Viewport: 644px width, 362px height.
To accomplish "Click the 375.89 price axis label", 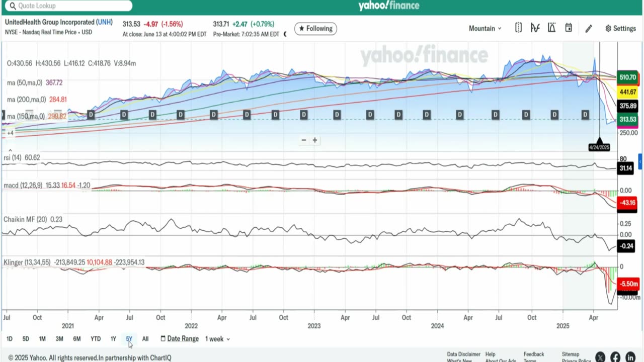I will (x=628, y=106).
